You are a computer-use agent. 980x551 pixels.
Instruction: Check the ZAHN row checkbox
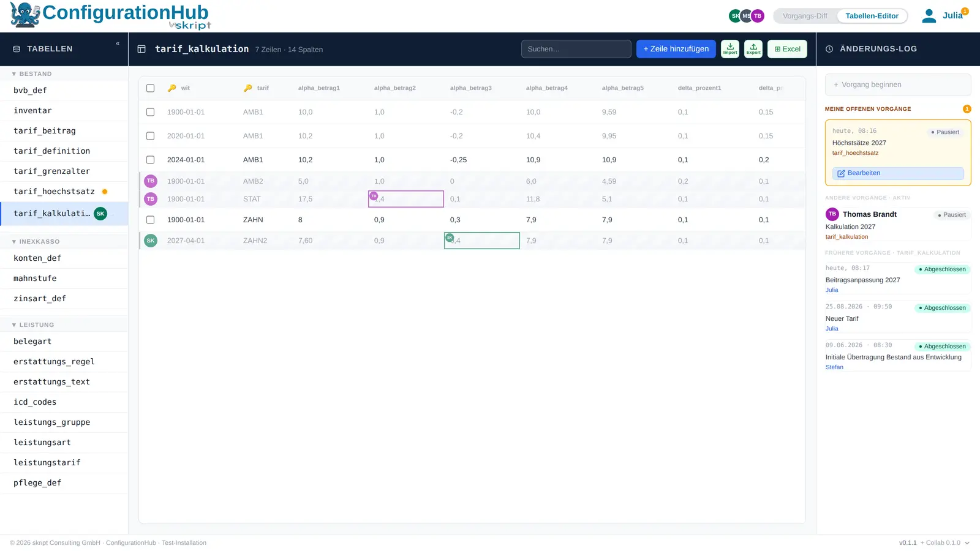[150, 220]
